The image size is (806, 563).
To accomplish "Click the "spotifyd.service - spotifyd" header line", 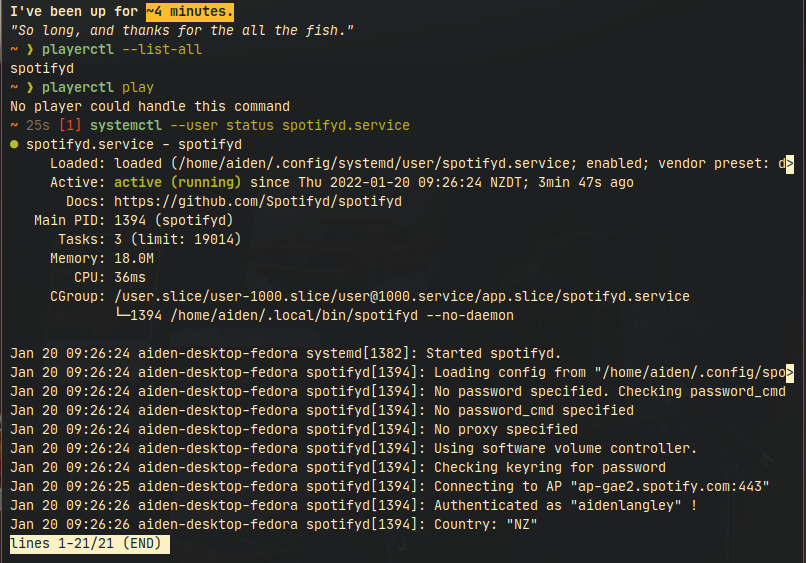I will pyautogui.click(x=134, y=144).
